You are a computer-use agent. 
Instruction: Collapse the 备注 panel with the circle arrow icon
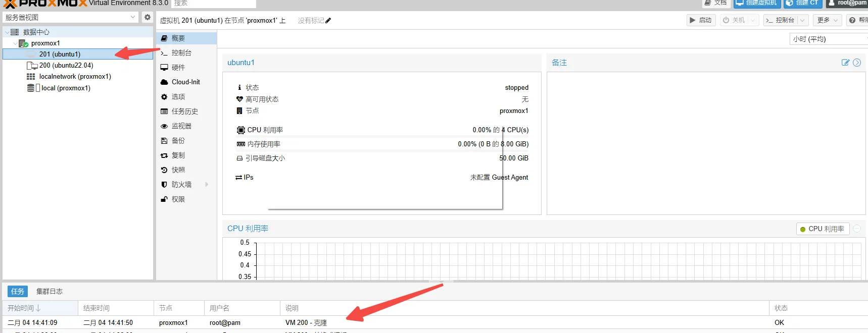(x=857, y=63)
